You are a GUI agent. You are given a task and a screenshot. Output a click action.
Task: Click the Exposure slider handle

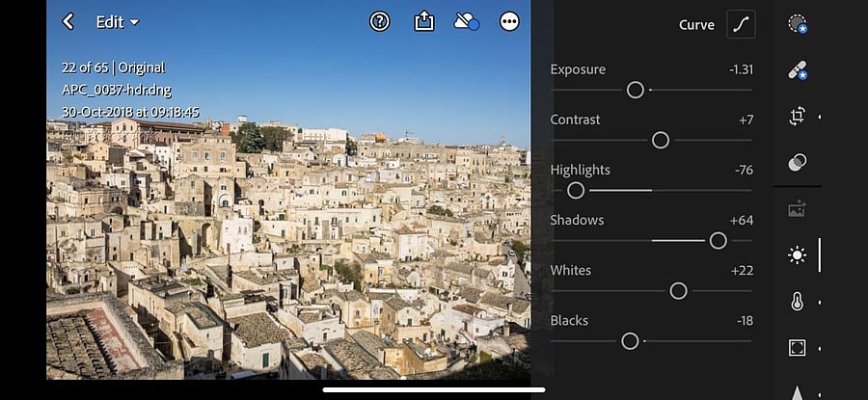coord(636,90)
